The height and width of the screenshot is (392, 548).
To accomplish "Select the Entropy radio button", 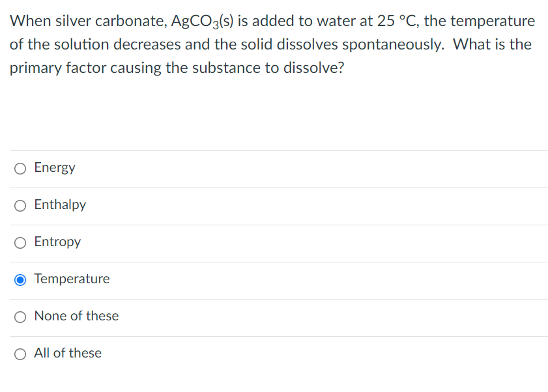I will [x=20, y=243].
